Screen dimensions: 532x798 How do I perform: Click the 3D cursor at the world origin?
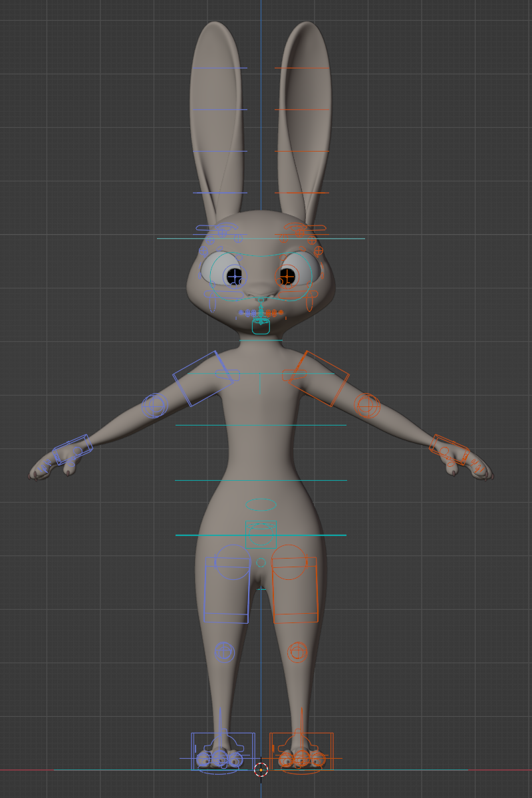(261, 770)
